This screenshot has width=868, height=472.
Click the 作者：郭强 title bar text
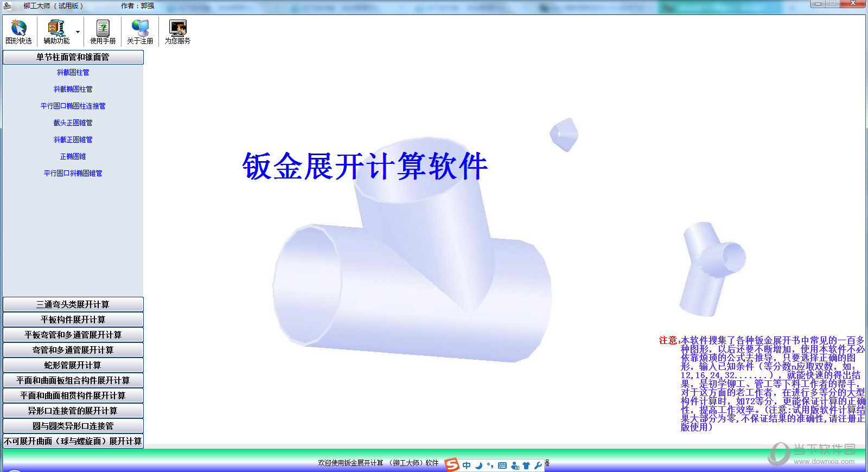click(137, 6)
